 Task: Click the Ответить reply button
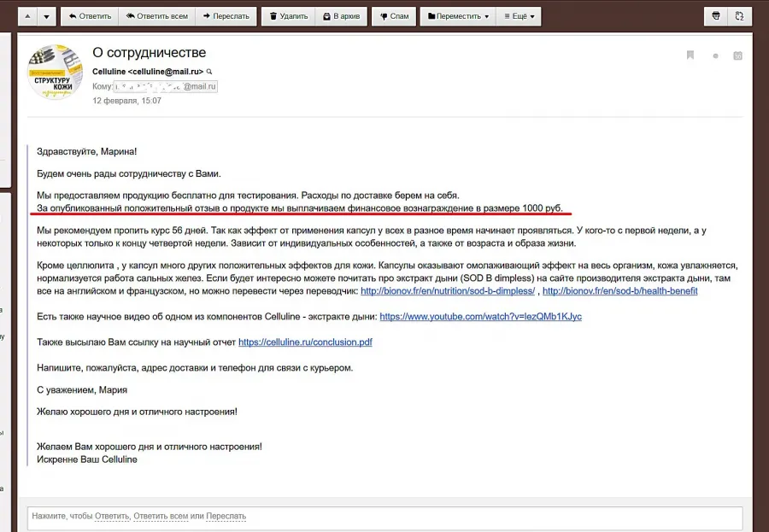90,16
